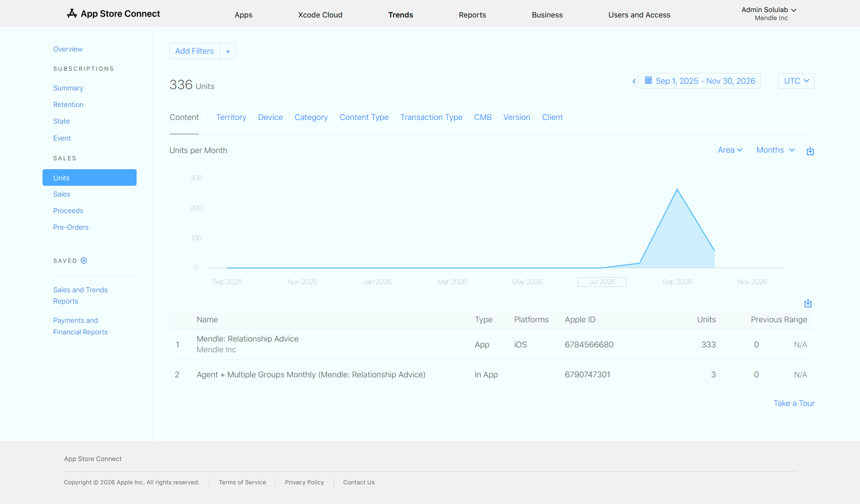Open the date range picker Sep 1, 2025
The image size is (860, 504).
pos(699,81)
